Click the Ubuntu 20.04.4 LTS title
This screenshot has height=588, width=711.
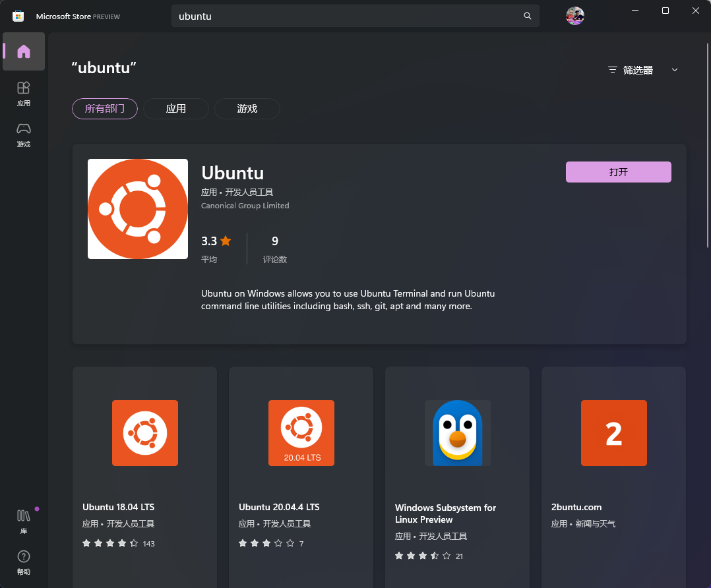280,507
